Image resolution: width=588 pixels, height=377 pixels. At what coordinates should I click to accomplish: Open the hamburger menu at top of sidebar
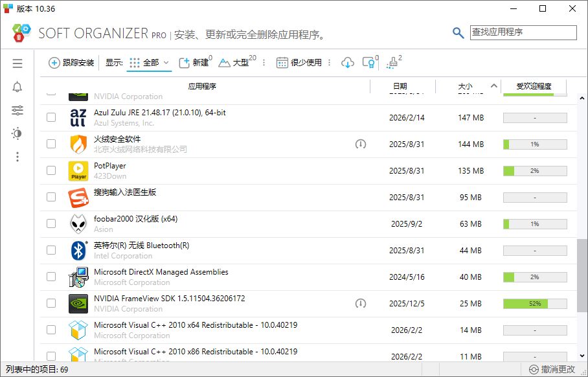(x=17, y=63)
